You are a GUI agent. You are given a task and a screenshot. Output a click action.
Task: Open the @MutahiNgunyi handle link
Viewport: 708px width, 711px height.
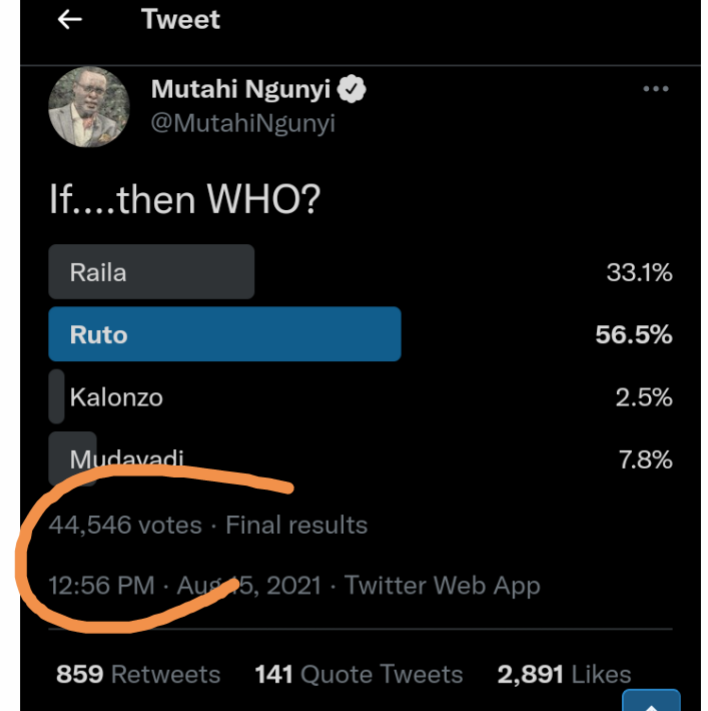pyautogui.click(x=243, y=124)
